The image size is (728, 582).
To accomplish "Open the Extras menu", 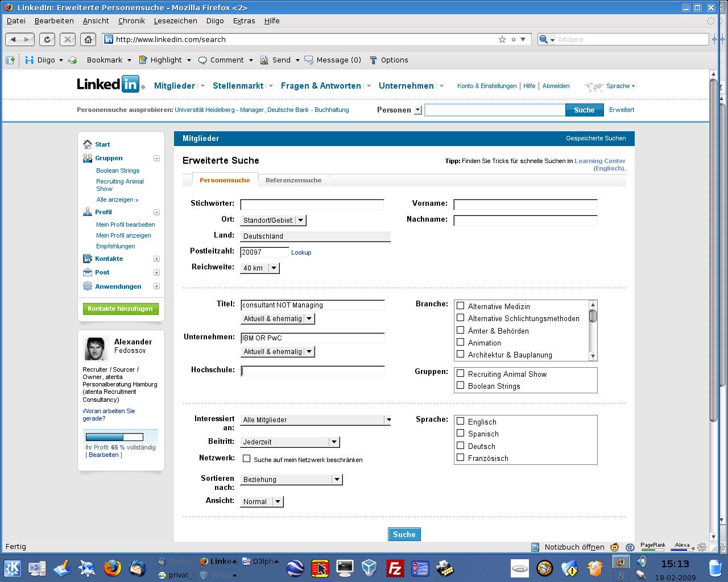I will (x=244, y=20).
